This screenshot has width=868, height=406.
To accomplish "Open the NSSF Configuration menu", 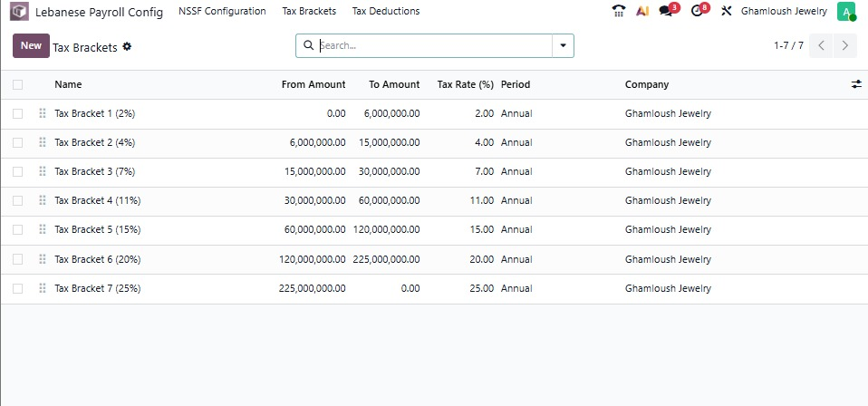I will (222, 12).
